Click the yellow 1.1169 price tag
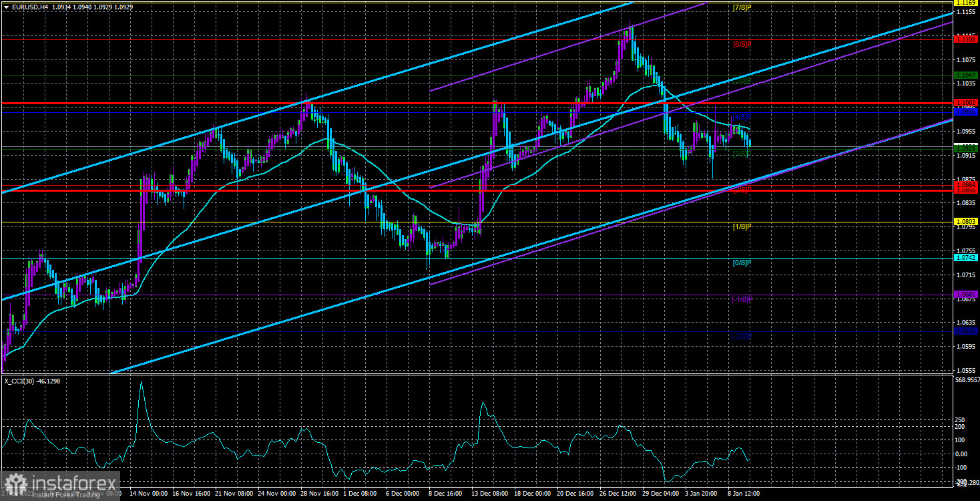This screenshot has width=980, height=501. tap(966, 3)
